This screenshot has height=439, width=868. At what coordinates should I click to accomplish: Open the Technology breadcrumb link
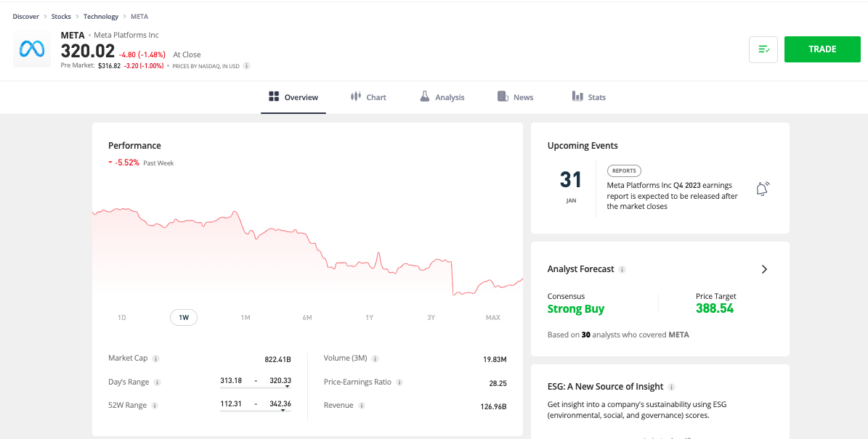click(x=101, y=16)
